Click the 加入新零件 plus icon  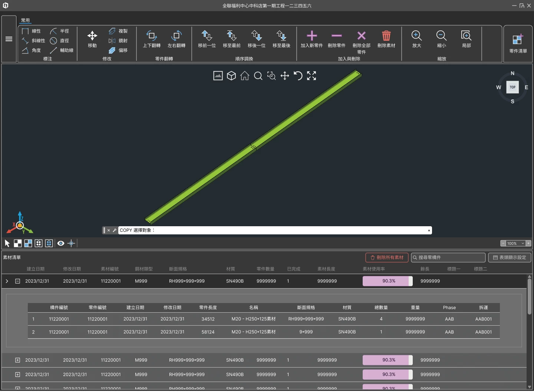311,36
